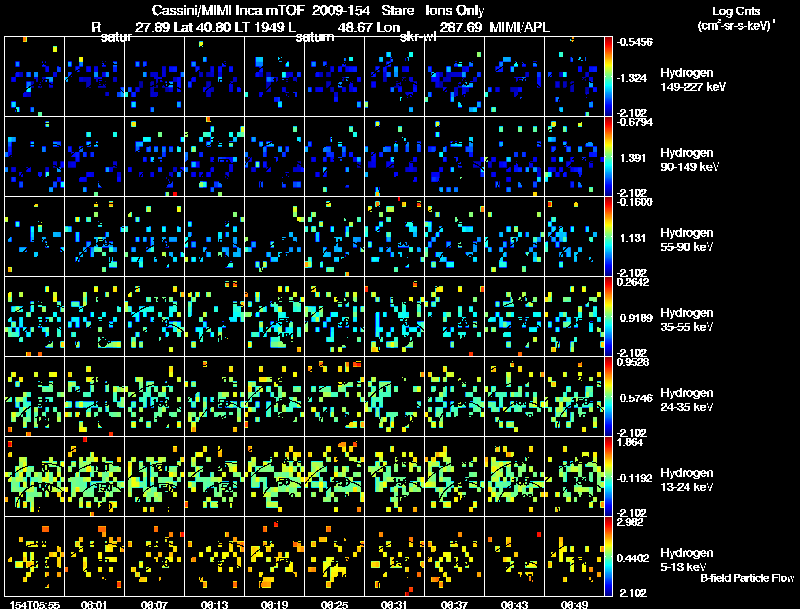
Task: Click the time axis label '154T05:55'
Action: point(34,604)
